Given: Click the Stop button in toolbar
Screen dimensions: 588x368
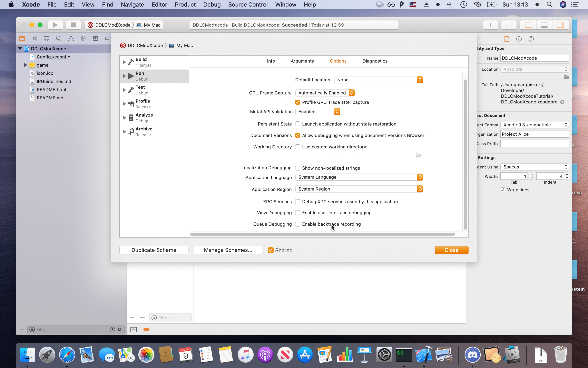Looking at the screenshot, I should coord(74,25).
